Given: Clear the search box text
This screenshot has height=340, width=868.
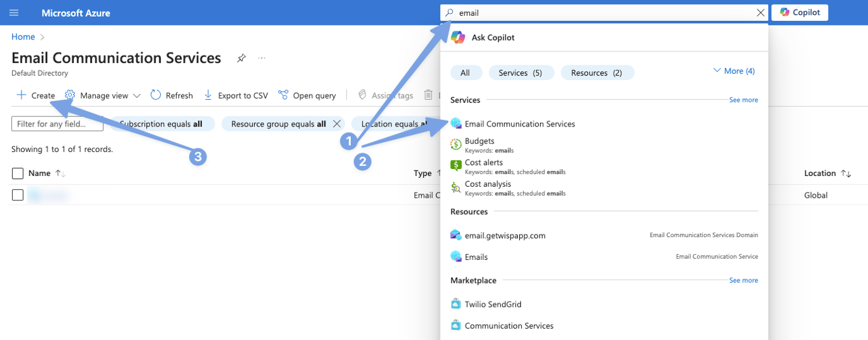Looking at the screenshot, I should 761,13.
